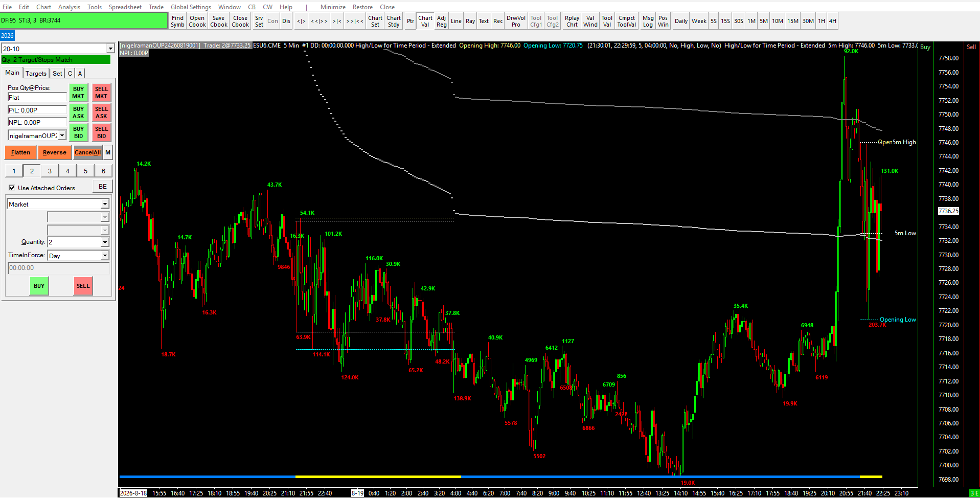980x498 pixels.
Task: Open Val Wind values window
Action: tap(590, 21)
